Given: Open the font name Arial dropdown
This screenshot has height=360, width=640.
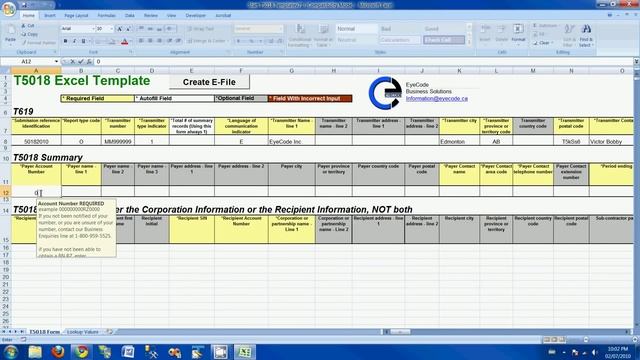Looking at the screenshot, I should coord(93,29).
